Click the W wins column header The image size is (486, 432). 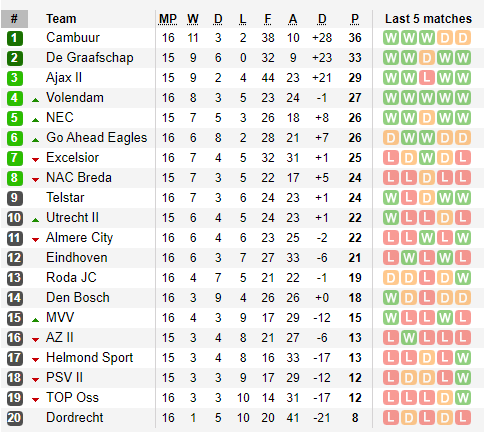(x=193, y=19)
